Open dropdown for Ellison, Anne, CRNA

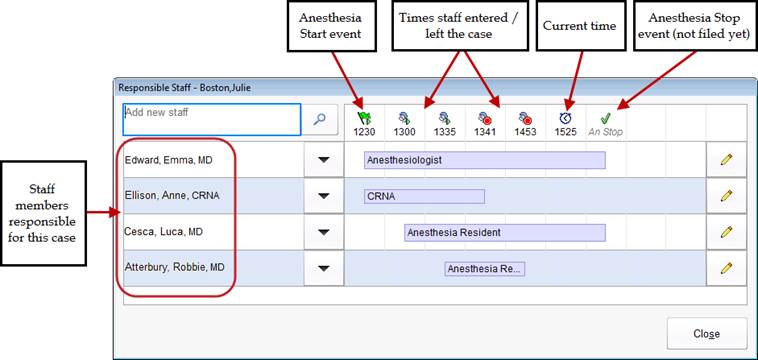point(324,196)
